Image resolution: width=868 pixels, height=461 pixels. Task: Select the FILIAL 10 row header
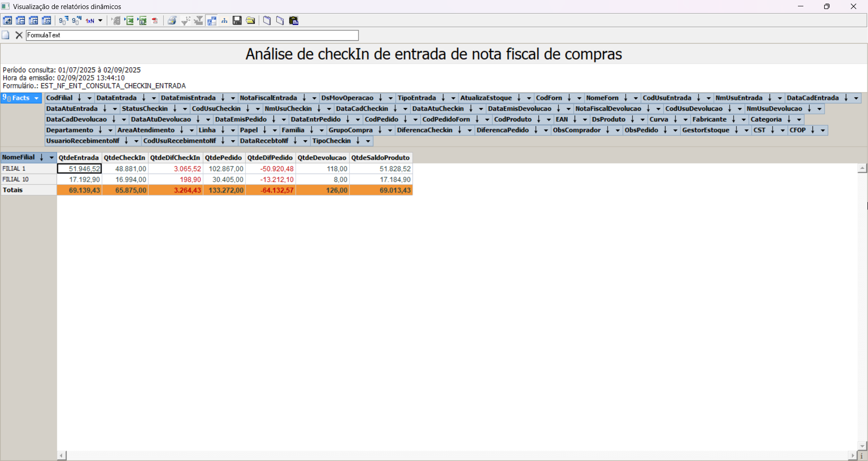(28, 179)
